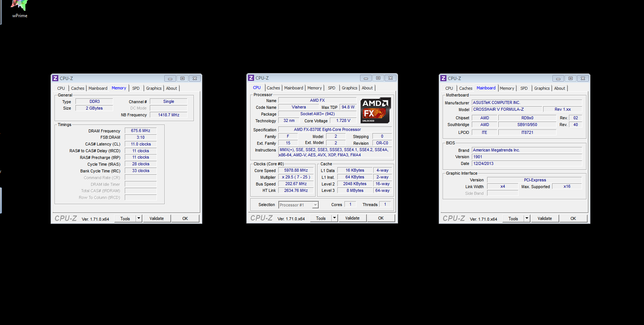Click OK in the Mainboard window
The image size is (644, 325).
point(573,218)
